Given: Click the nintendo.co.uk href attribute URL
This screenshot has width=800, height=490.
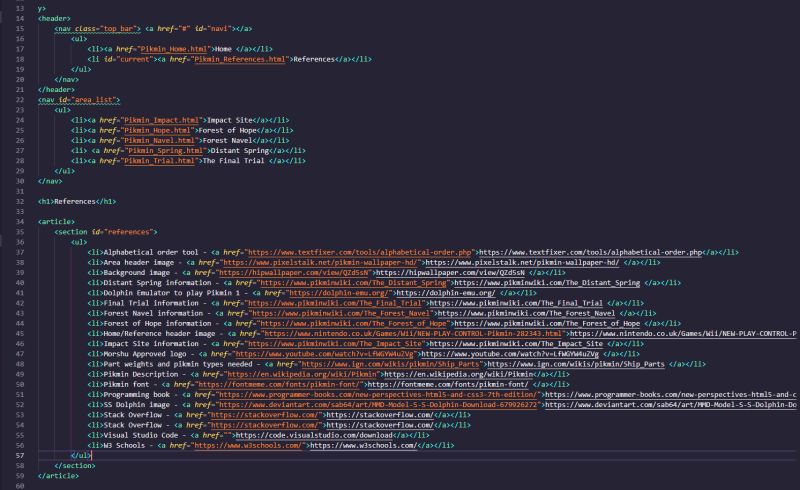Looking at the screenshot, I should point(413,334).
